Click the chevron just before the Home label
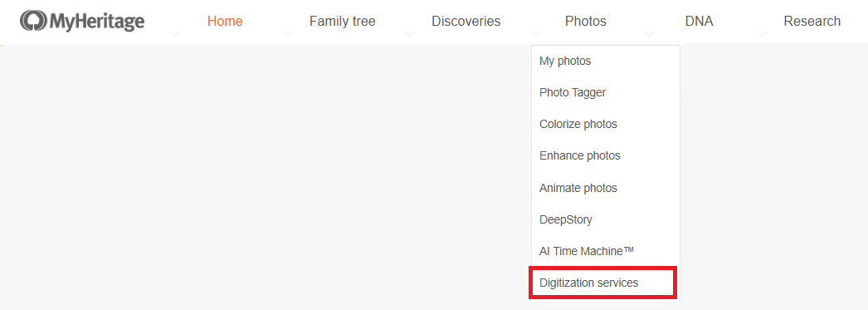This screenshot has height=310, width=868. click(175, 34)
